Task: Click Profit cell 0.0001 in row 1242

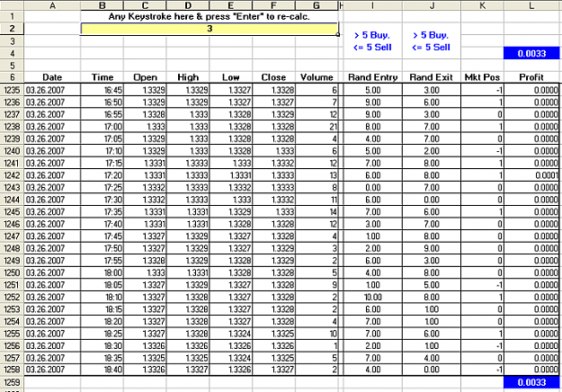Action: [531, 175]
